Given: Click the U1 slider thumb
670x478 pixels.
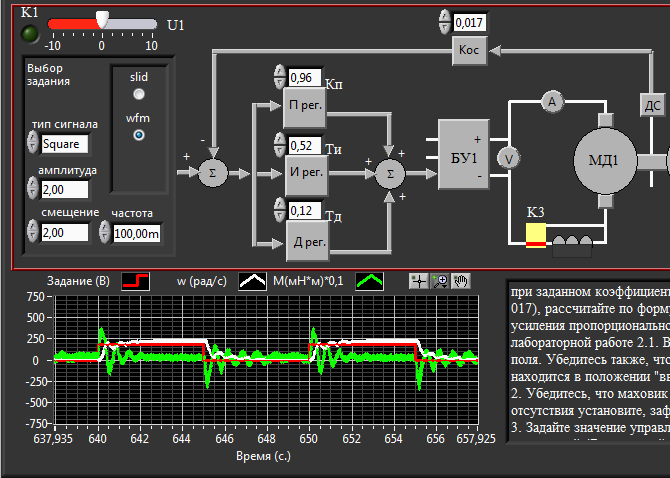Looking at the screenshot, I should point(102,20).
